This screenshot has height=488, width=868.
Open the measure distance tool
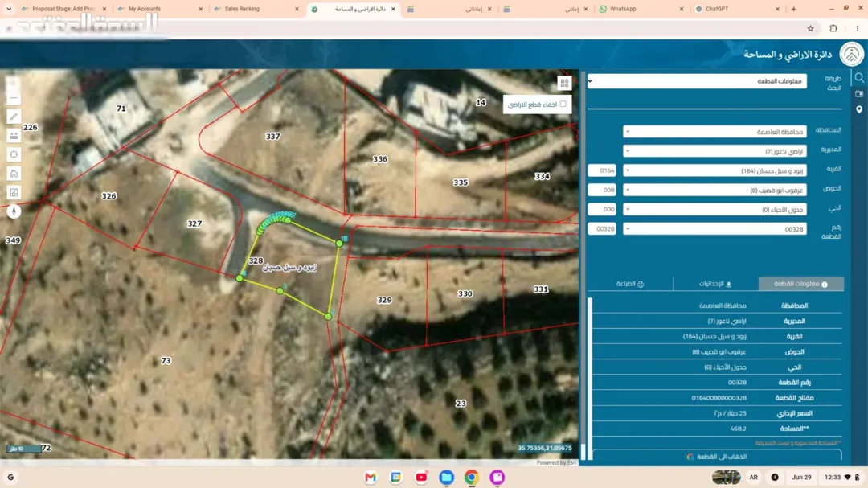[14, 135]
